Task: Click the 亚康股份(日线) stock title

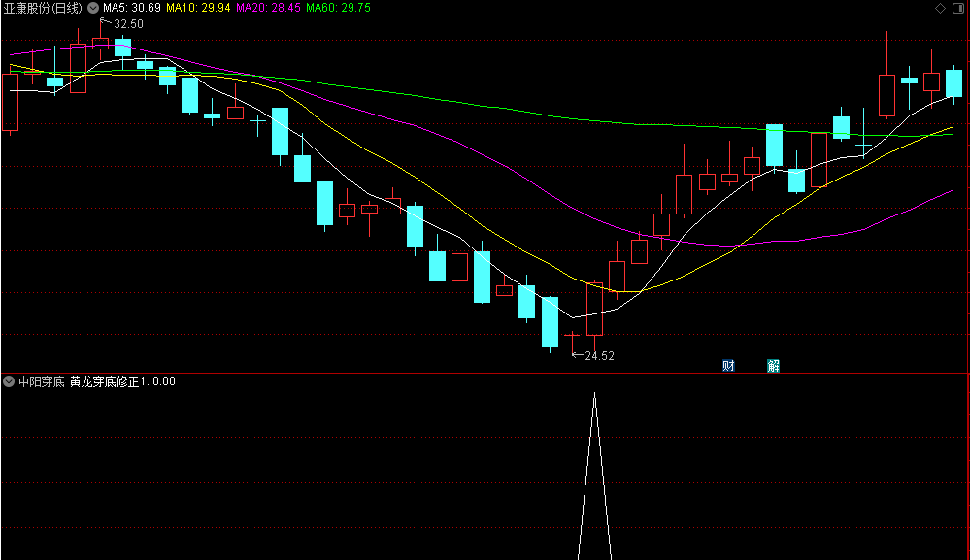Action: click(44, 8)
